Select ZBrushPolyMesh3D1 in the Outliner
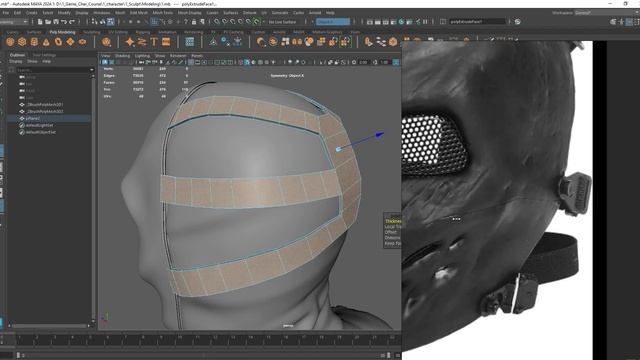The width and height of the screenshot is (640, 360). (45, 104)
